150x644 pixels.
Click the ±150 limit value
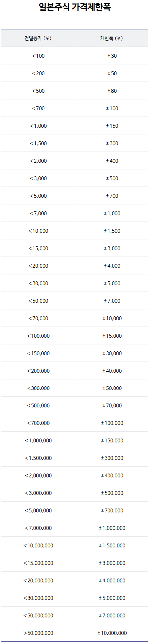pyautogui.click(x=112, y=126)
